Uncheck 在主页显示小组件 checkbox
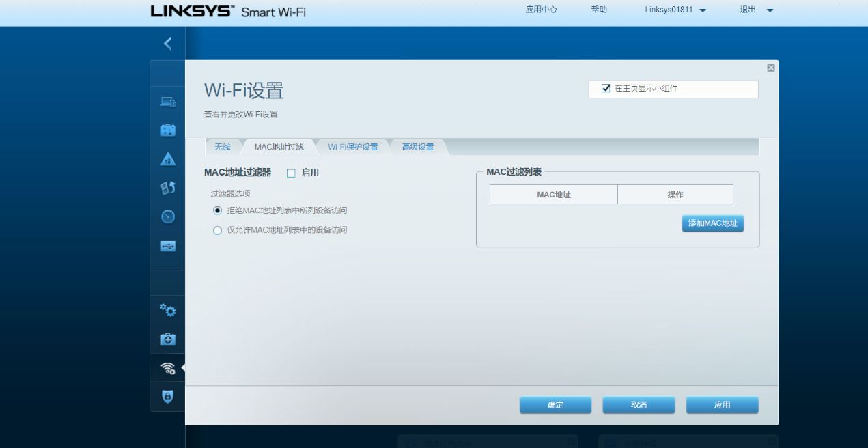868x448 pixels. pos(605,89)
